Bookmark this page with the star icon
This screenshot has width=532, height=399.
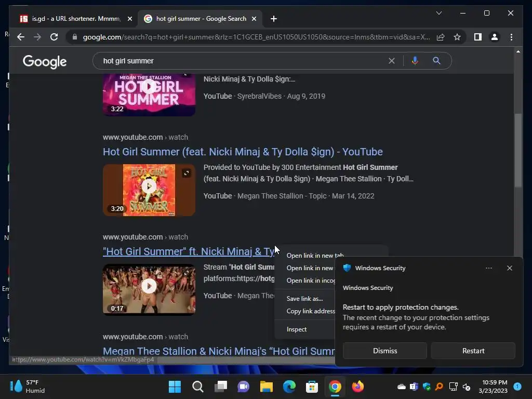[x=457, y=37]
